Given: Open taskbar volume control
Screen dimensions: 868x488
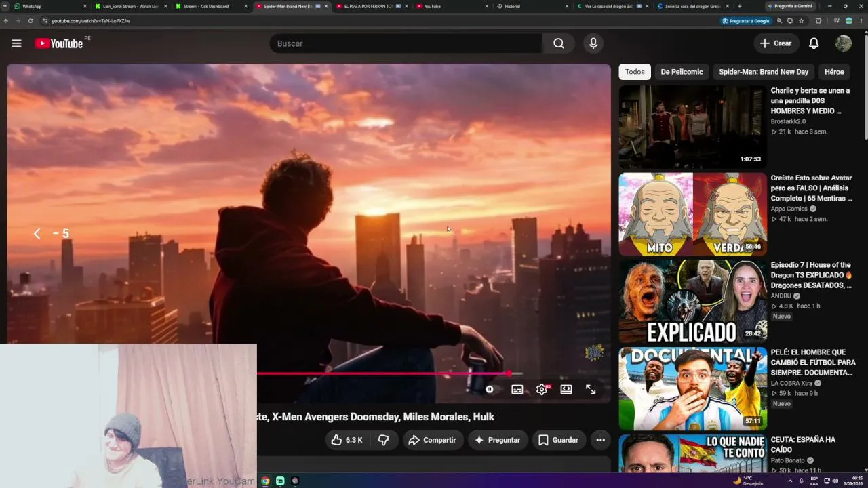Looking at the screenshot, I should [x=835, y=481].
